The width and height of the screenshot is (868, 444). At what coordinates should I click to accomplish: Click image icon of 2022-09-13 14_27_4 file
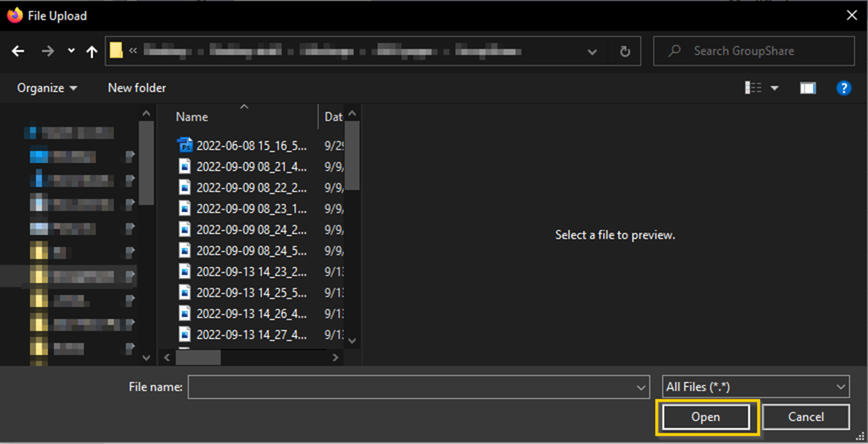coord(185,335)
